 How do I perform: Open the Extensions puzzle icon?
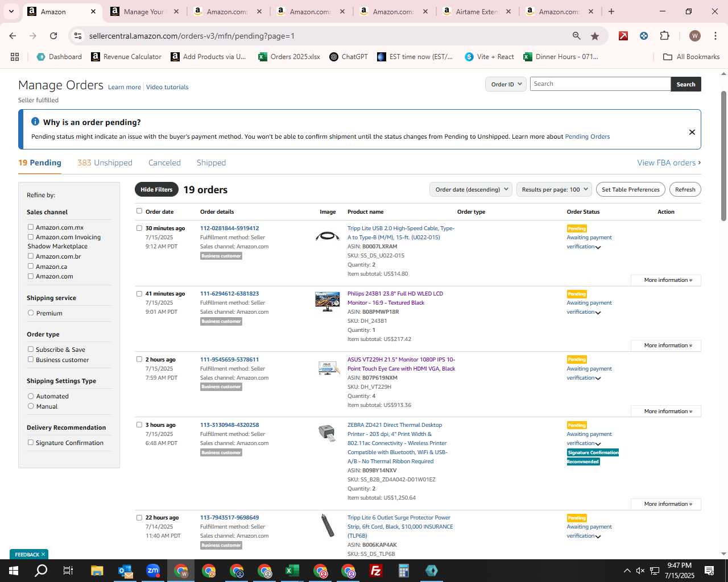click(x=664, y=36)
